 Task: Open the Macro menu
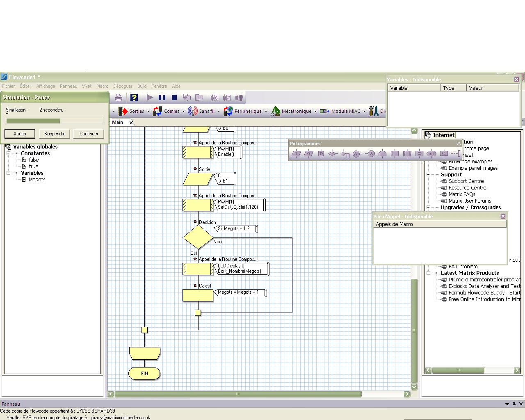103,86
